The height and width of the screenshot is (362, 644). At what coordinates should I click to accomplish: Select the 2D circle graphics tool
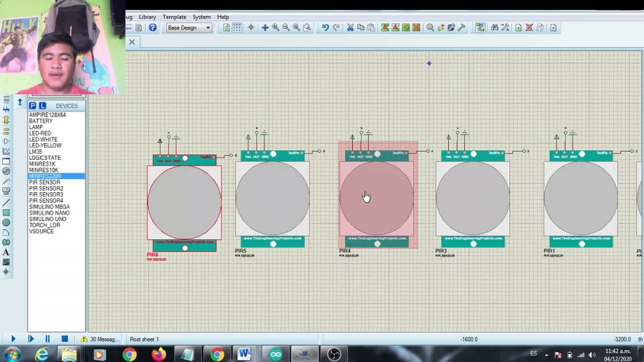(6, 223)
